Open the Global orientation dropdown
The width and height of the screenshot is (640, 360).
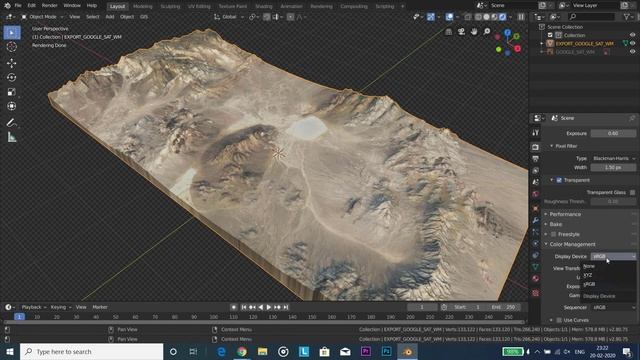pyautogui.click(x=229, y=17)
